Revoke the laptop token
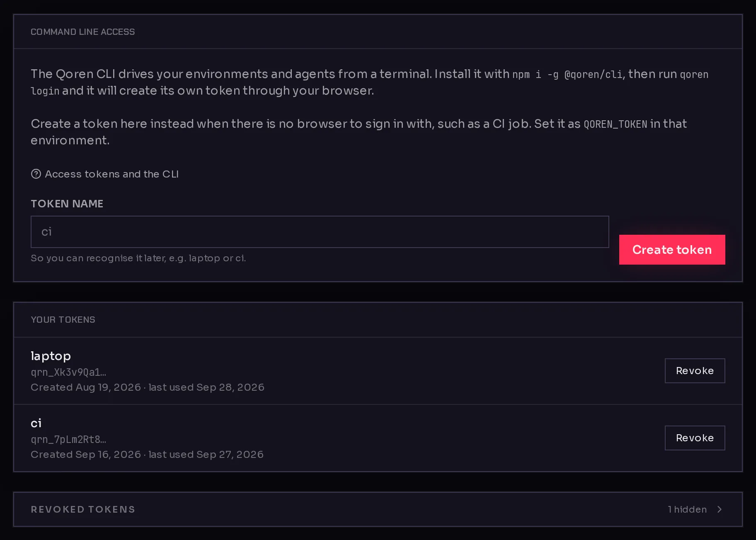 click(x=695, y=371)
